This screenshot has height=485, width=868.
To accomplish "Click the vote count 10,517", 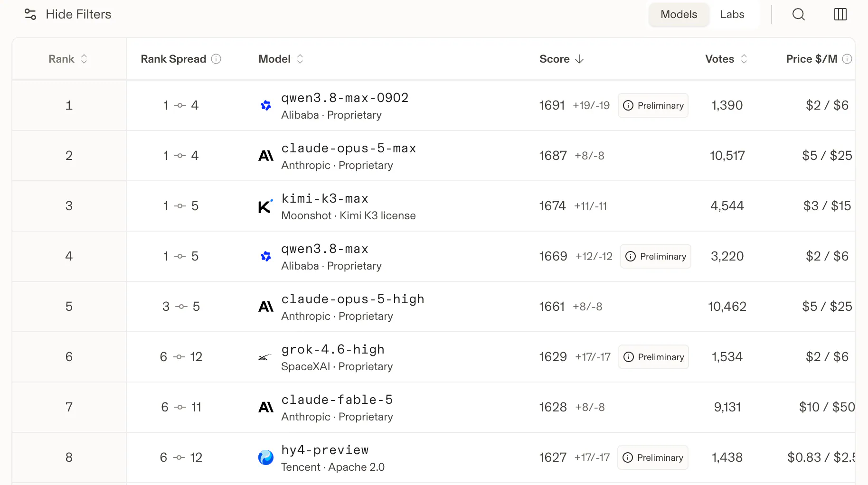I will tap(727, 156).
